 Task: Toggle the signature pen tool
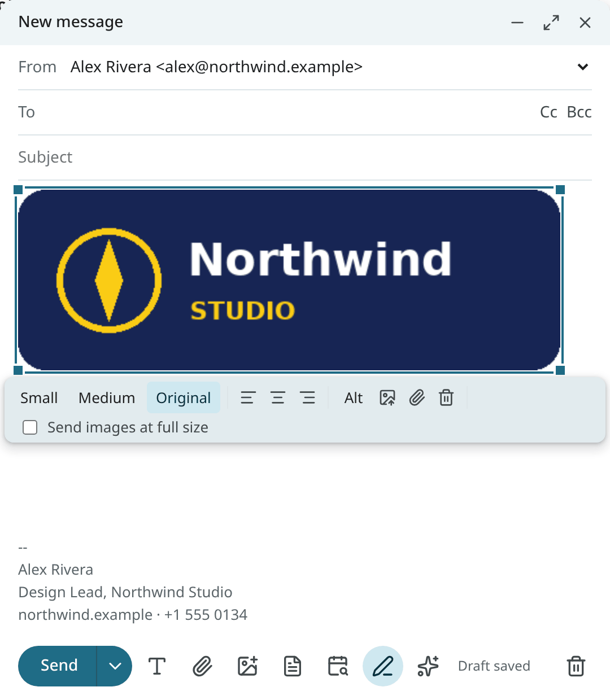383,666
